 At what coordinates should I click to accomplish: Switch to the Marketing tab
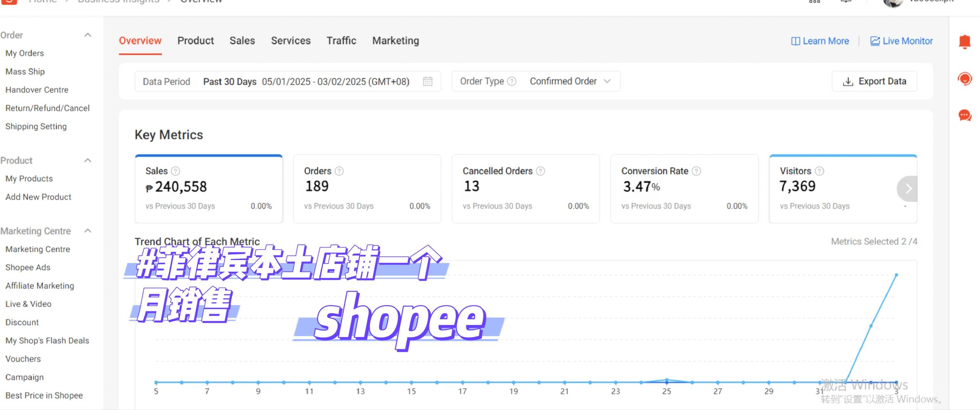click(x=395, y=41)
